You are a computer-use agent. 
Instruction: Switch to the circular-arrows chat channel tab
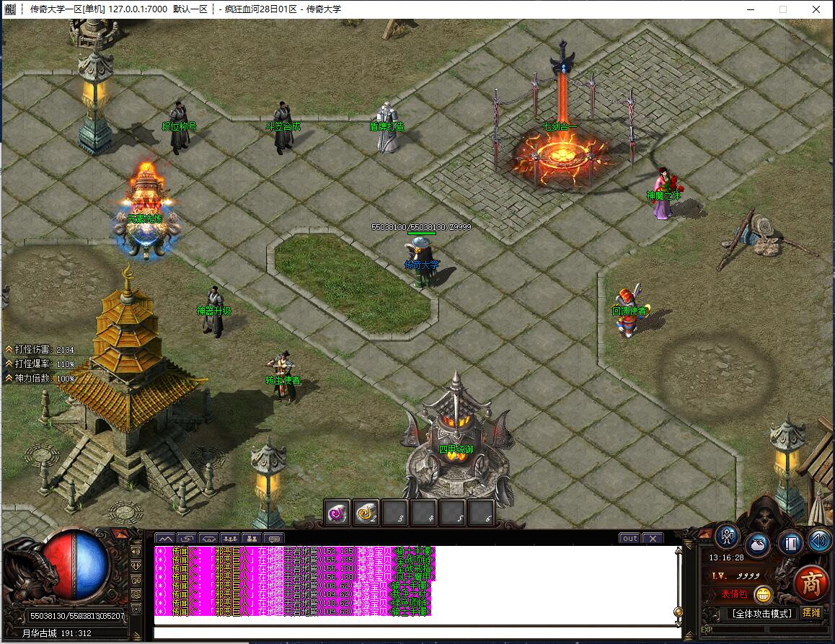pos(187,539)
